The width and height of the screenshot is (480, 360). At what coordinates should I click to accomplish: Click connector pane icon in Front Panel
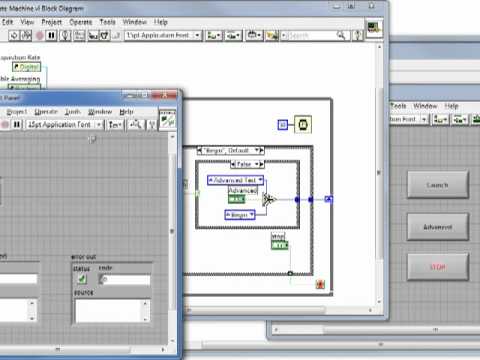pos(167,119)
